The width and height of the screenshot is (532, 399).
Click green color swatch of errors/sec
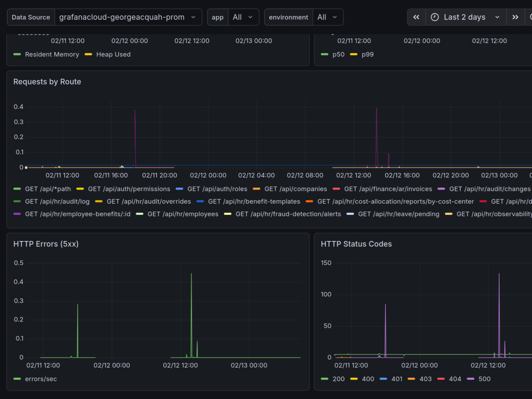click(x=17, y=379)
